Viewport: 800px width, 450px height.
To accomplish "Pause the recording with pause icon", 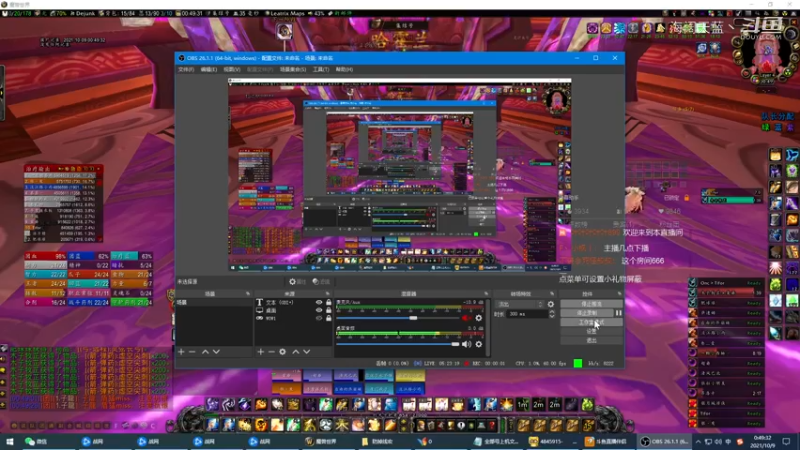I will (x=619, y=313).
